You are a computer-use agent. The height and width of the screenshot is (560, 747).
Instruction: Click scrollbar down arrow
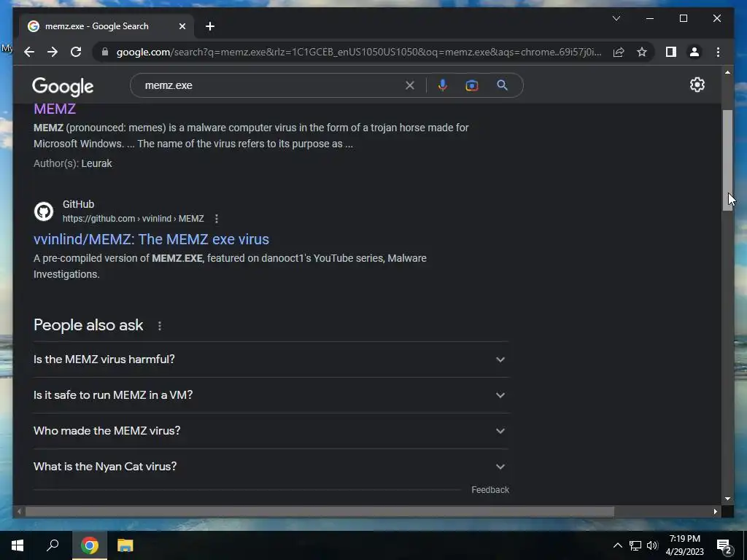pos(727,499)
